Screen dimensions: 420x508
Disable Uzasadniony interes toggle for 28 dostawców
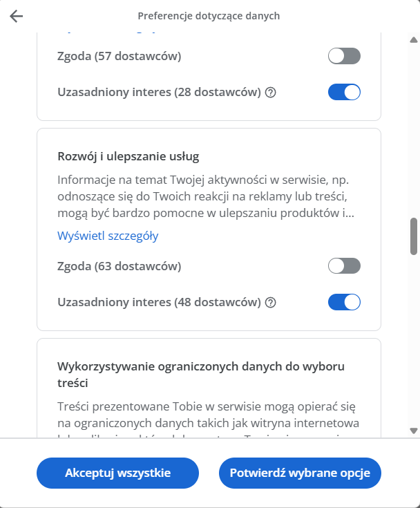[x=344, y=92]
